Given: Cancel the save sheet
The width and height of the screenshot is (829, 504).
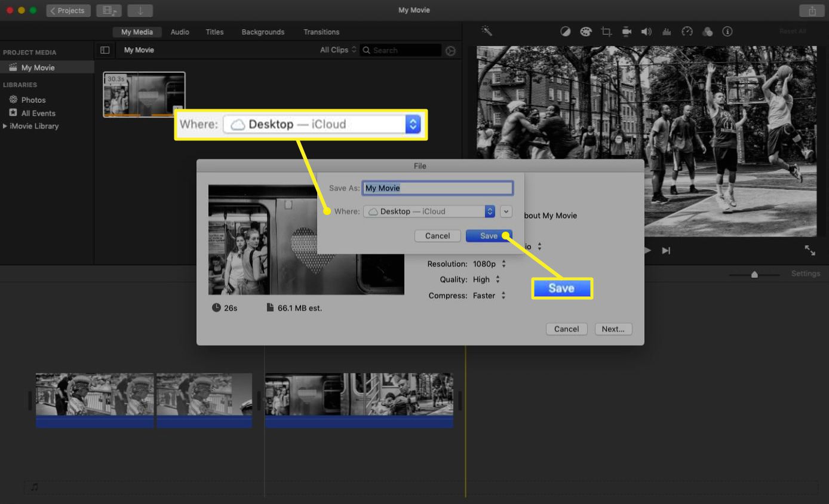Looking at the screenshot, I should tap(437, 236).
